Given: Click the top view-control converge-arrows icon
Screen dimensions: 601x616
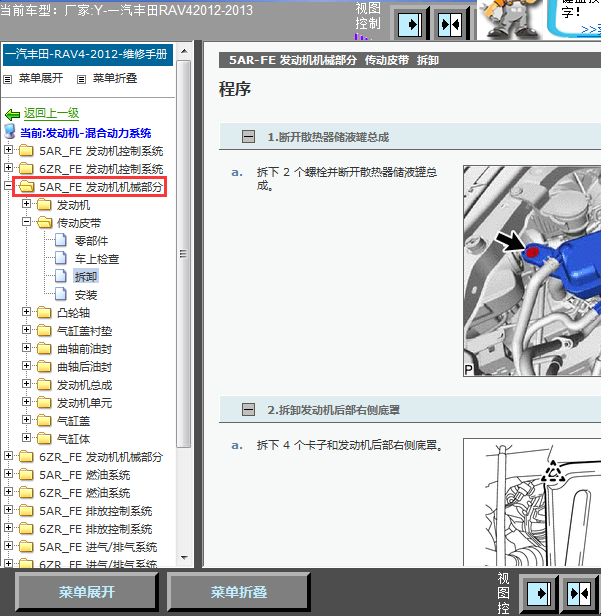Looking at the screenshot, I should [450, 25].
